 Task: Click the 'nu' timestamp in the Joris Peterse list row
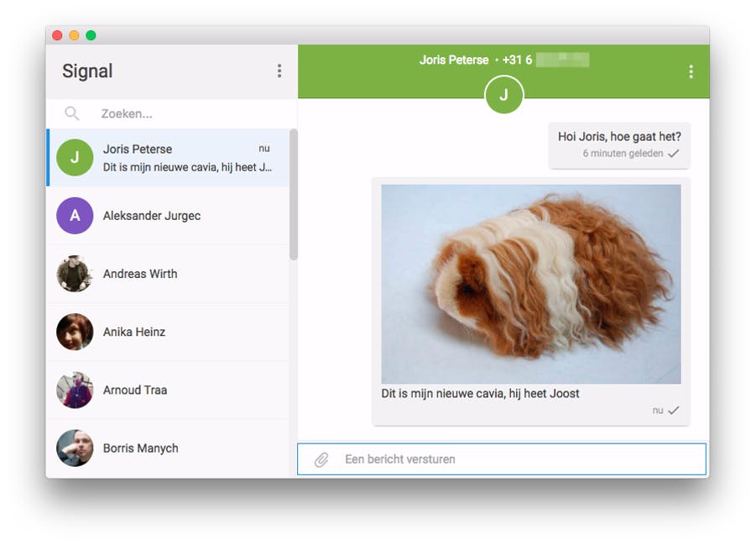point(264,149)
